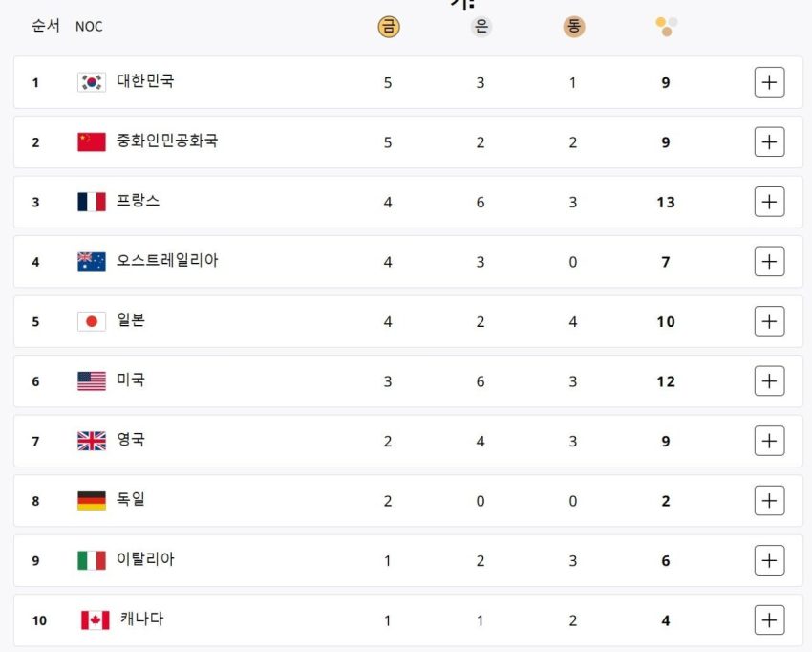Screen dimensions: 812x652
Task: Click the silver medal 은 column icon
Action: tap(481, 27)
